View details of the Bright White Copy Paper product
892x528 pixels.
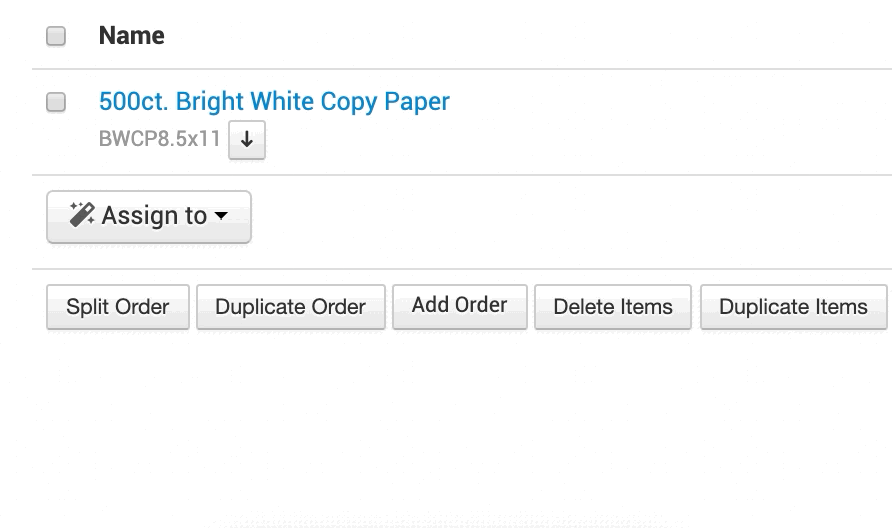pyautogui.click(x=274, y=101)
